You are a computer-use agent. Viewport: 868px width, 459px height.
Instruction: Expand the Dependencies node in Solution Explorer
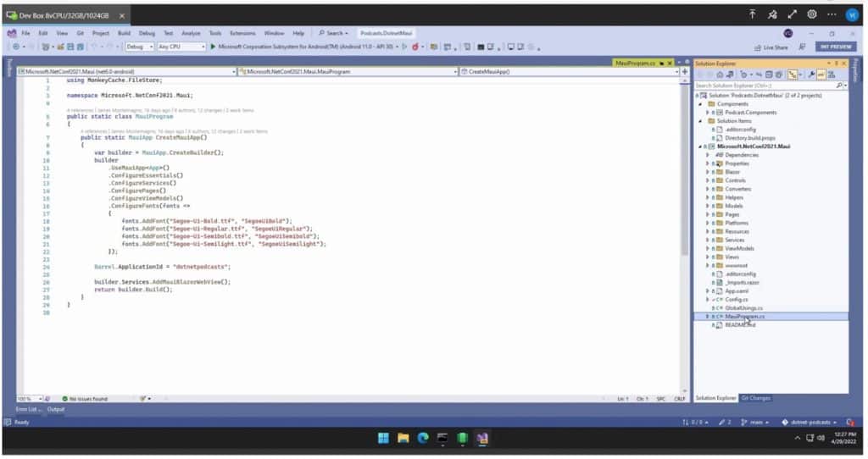(x=708, y=155)
